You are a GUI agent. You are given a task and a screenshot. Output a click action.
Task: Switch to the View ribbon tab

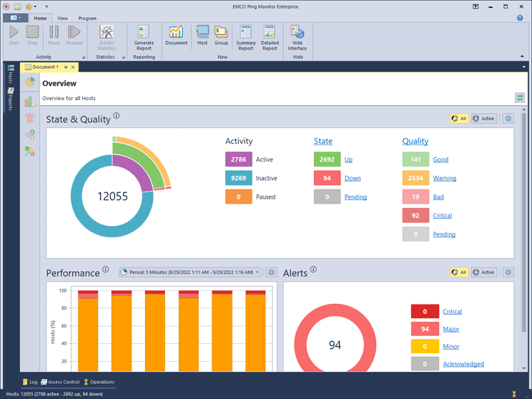pos(62,18)
